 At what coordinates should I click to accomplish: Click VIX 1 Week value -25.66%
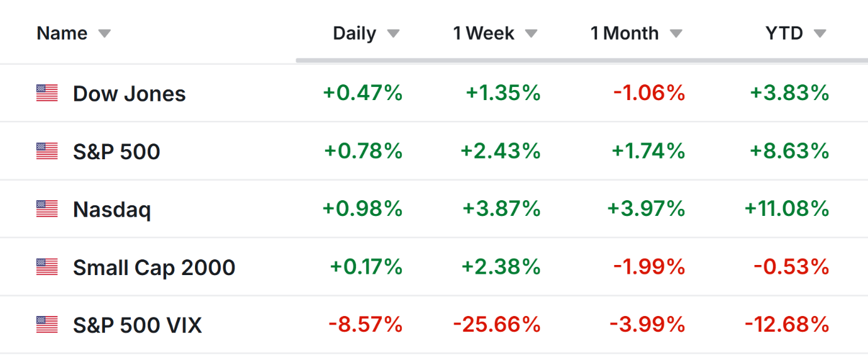click(x=497, y=325)
